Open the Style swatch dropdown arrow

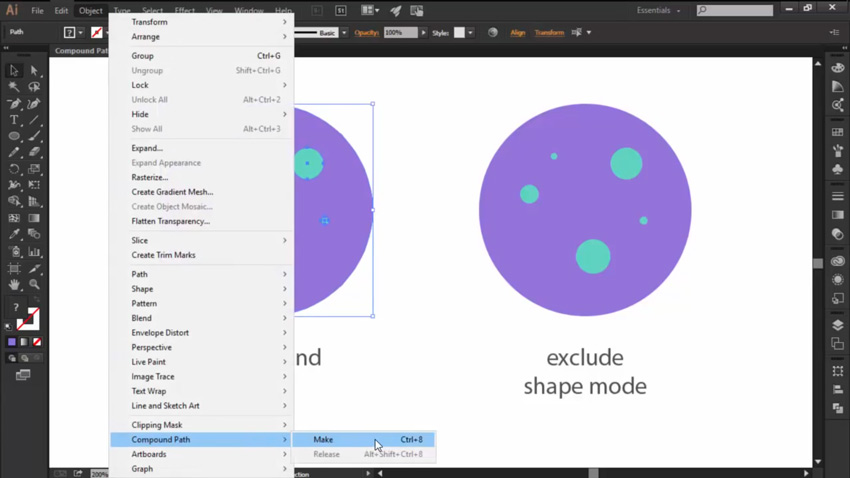point(471,33)
